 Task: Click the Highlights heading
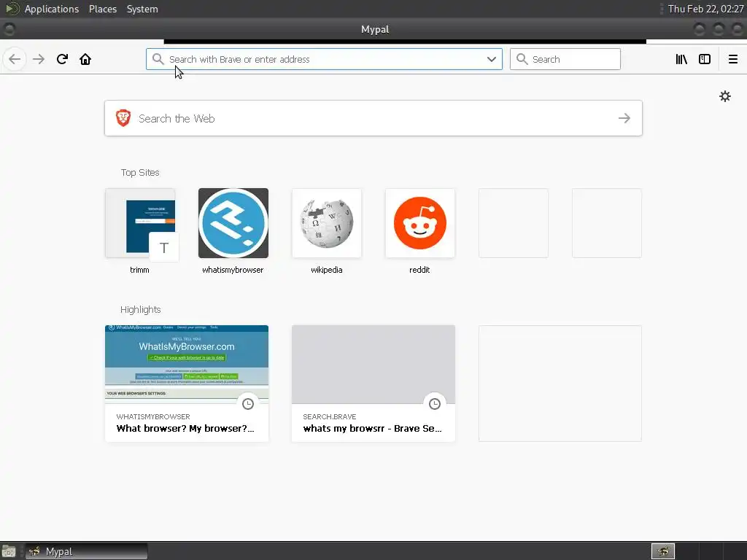pyautogui.click(x=141, y=309)
